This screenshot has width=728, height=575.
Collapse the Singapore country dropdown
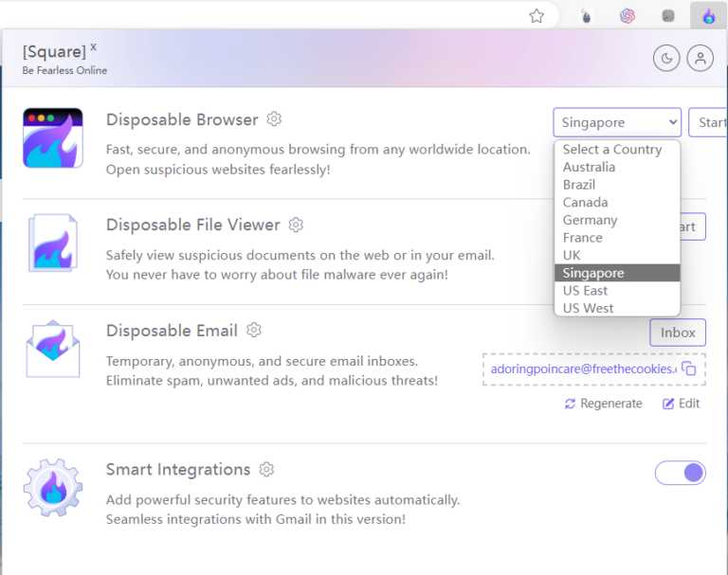(617, 122)
